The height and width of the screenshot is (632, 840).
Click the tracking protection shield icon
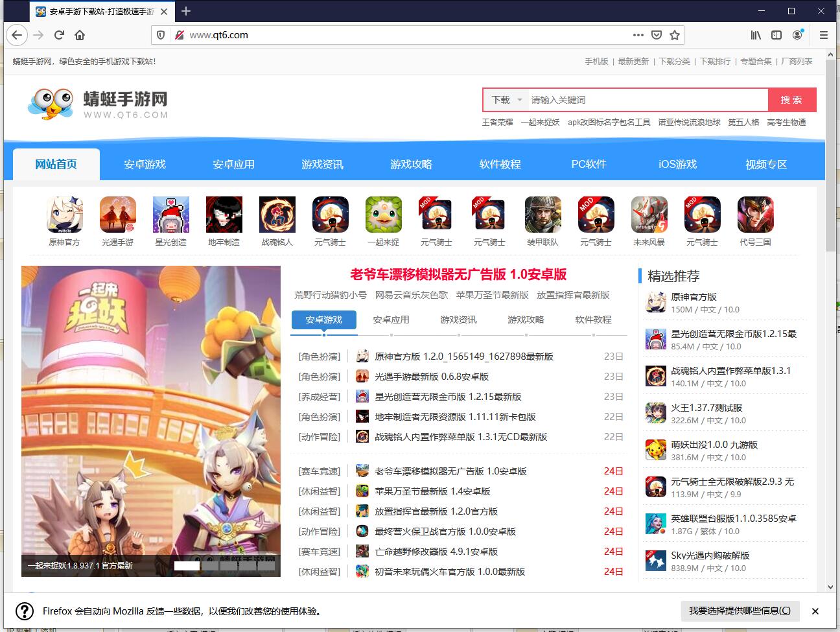[x=161, y=35]
